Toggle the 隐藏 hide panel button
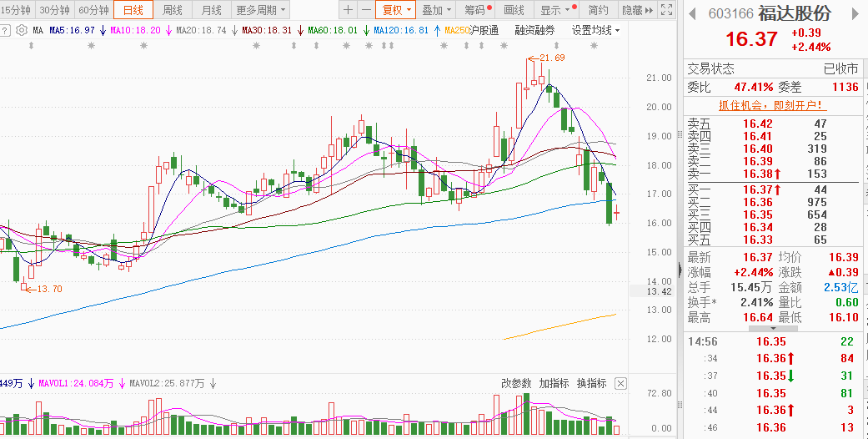 pos(638,10)
